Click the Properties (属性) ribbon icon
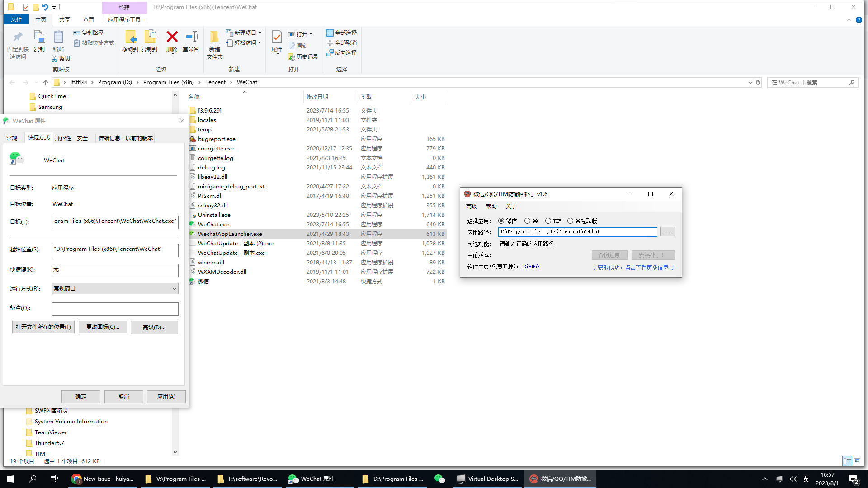868x488 pixels. [276, 41]
